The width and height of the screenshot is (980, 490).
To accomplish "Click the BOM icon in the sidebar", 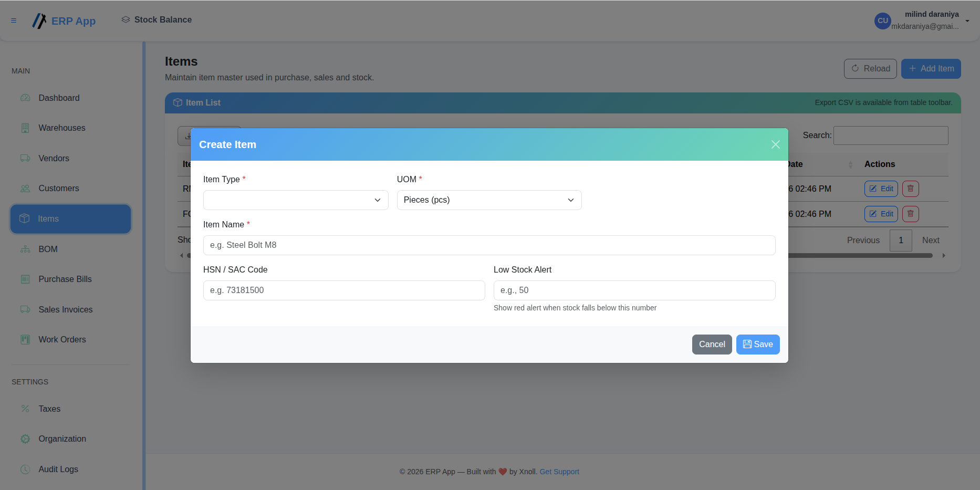I will point(25,249).
